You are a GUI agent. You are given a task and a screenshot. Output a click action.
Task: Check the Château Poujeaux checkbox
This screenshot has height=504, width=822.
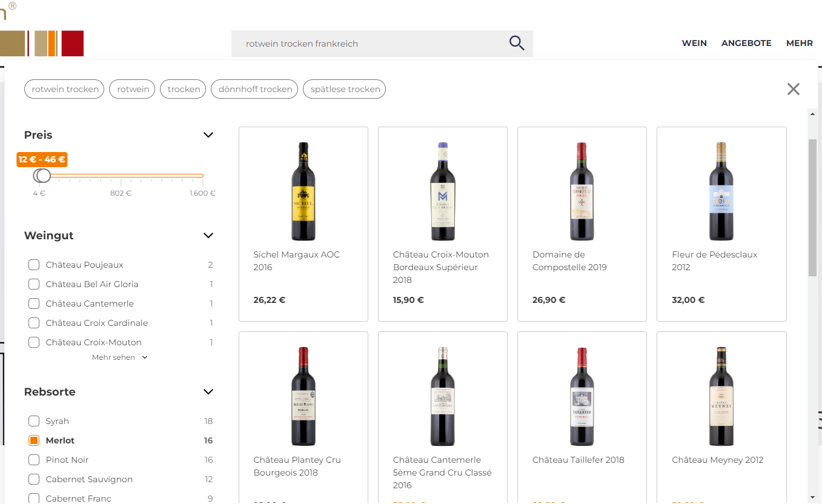click(34, 265)
